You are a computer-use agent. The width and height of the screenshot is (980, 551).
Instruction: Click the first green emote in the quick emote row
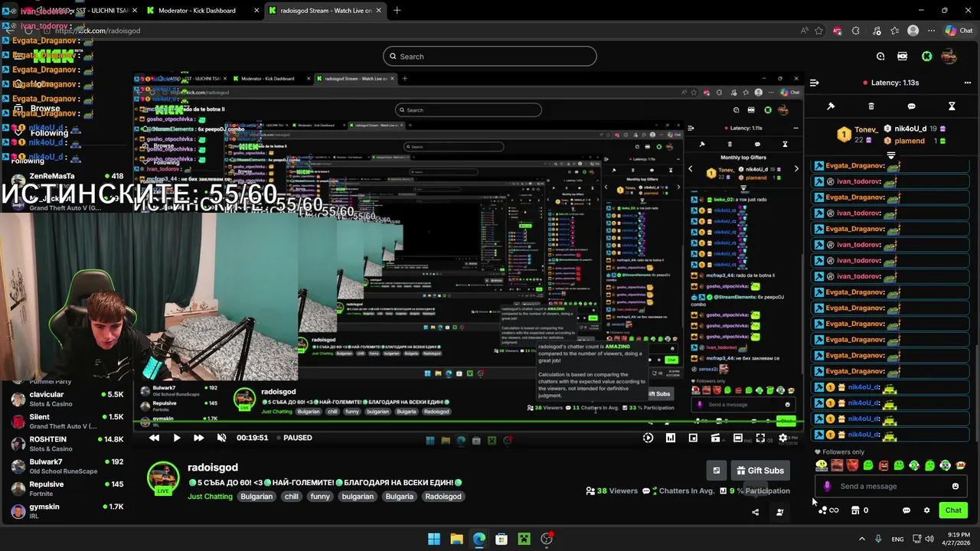[867, 465]
